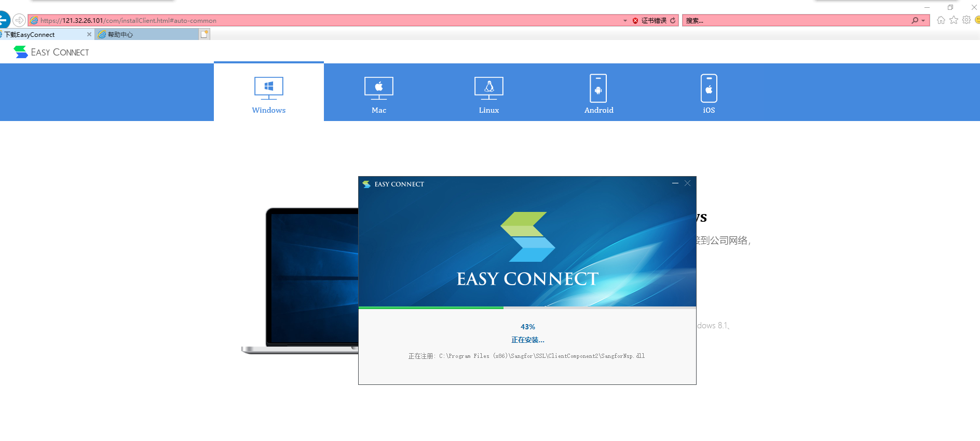Select the iOS platform tab

pos(709,92)
